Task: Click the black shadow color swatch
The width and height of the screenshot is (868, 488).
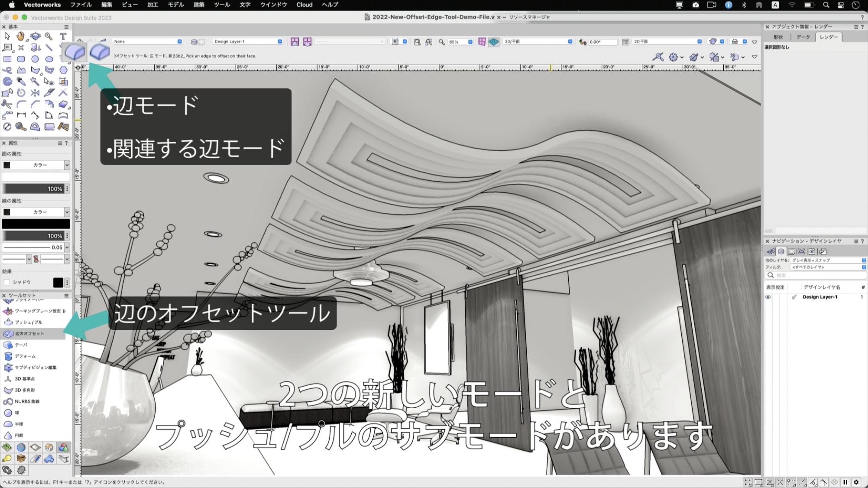Action: pyautogui.click(x=58, y=283)
